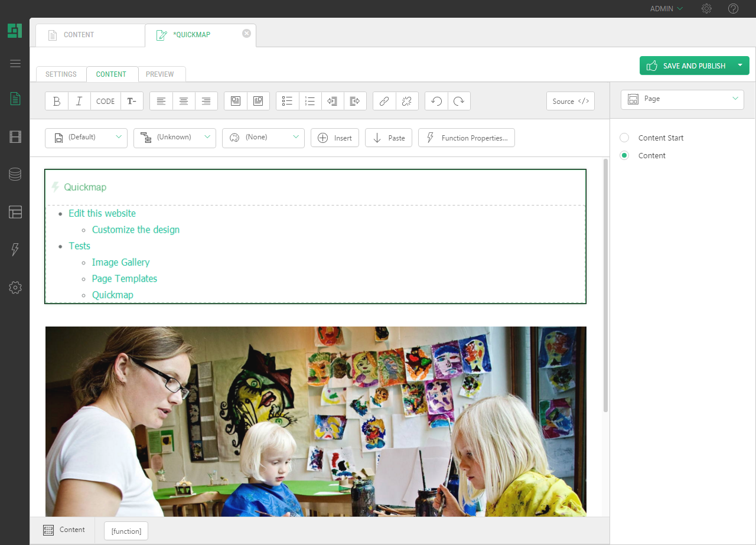Expand the (Unknown) structure dropdown

pos(175,138)
